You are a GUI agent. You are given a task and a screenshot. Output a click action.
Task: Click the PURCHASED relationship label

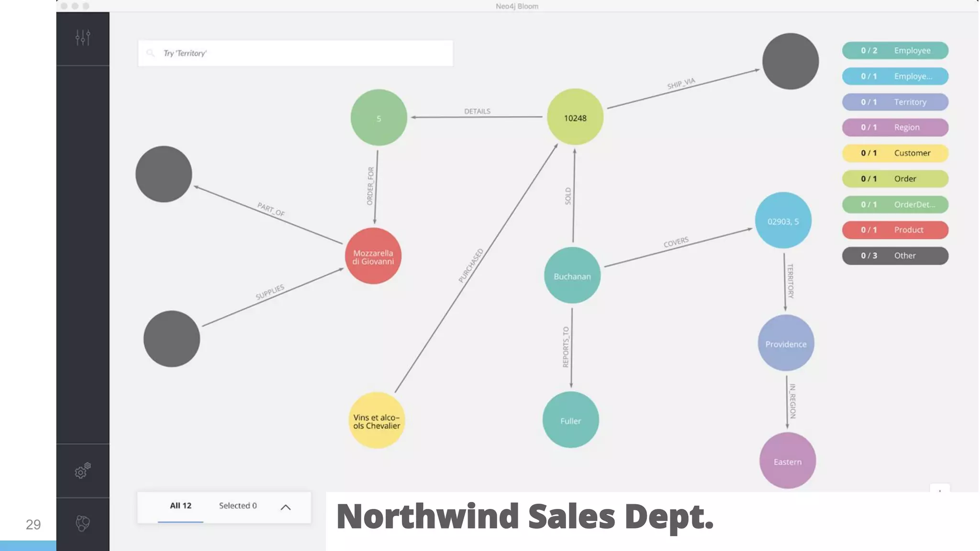pos(471,266)
